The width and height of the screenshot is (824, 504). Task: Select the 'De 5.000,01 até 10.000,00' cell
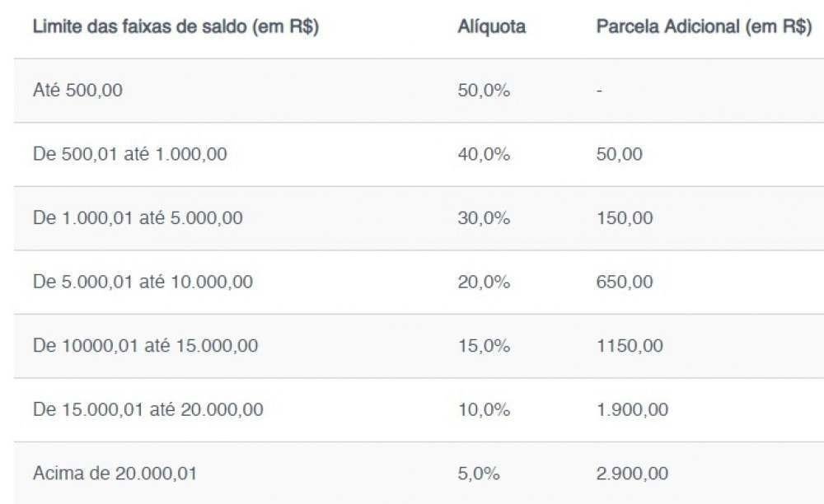[143, 282]
